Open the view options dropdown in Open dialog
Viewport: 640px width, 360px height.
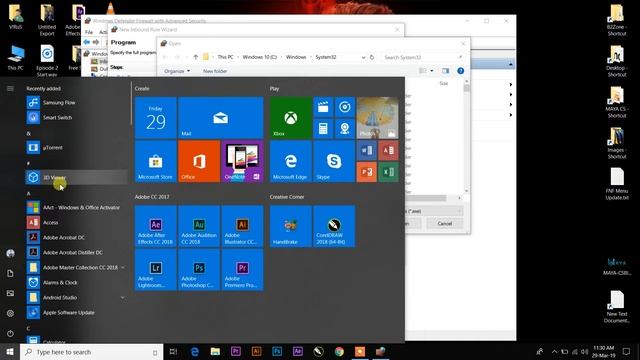click(x=432, y=71)
